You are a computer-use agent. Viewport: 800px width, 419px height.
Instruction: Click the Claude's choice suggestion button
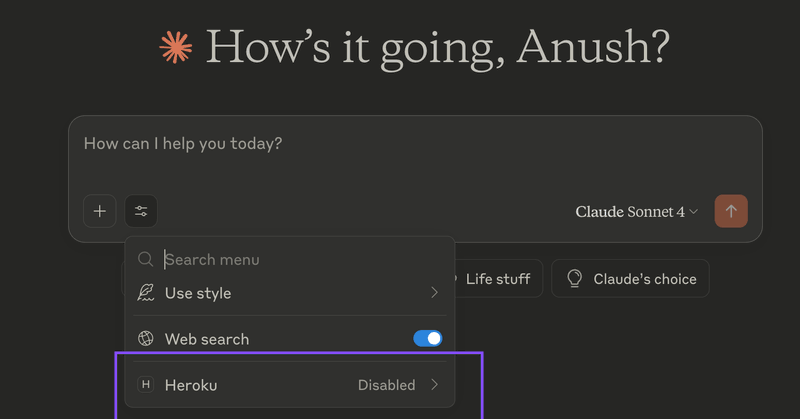[x=630, y=279]
